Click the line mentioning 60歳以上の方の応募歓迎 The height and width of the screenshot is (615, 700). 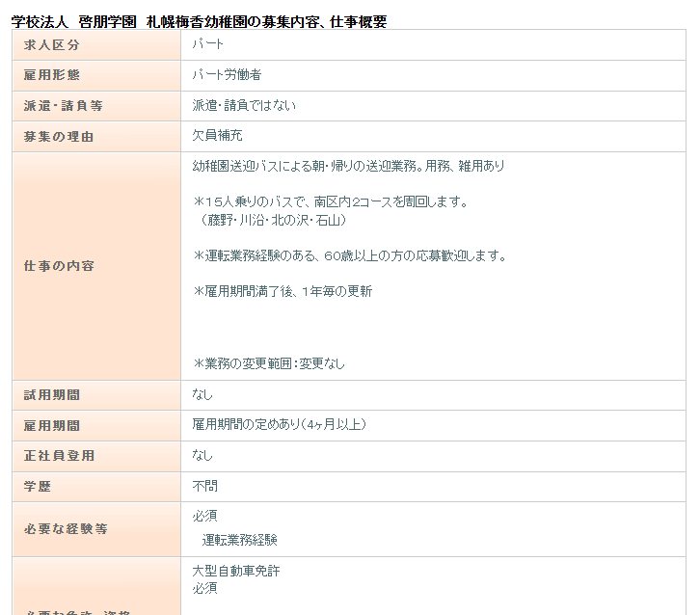(x=350, y=256)
